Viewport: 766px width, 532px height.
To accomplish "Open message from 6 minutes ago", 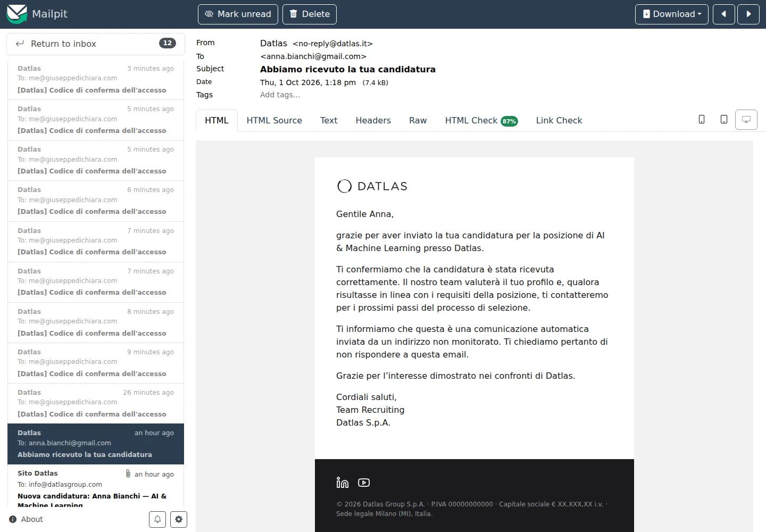I will click(96, 201).
